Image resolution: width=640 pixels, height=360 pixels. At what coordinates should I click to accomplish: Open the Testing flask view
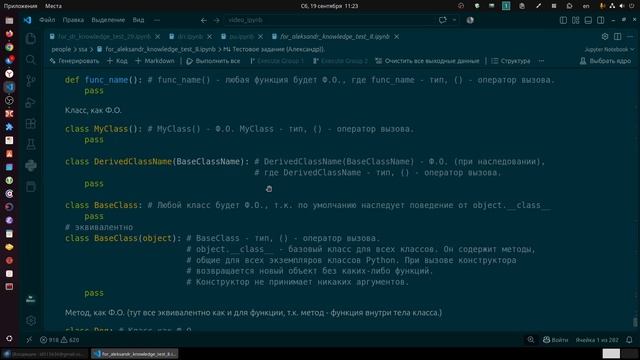pos(31,144)
